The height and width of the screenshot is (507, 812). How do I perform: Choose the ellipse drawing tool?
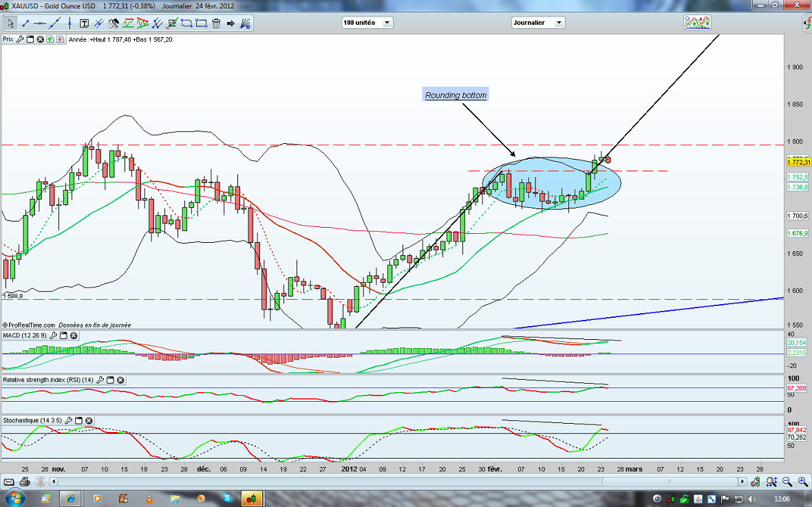point(186,23)
